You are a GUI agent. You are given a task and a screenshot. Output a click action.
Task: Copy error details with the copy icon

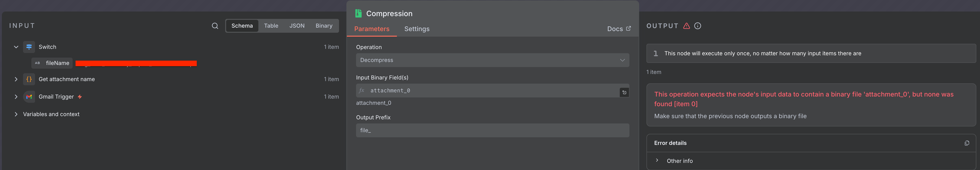click(967, 143)
